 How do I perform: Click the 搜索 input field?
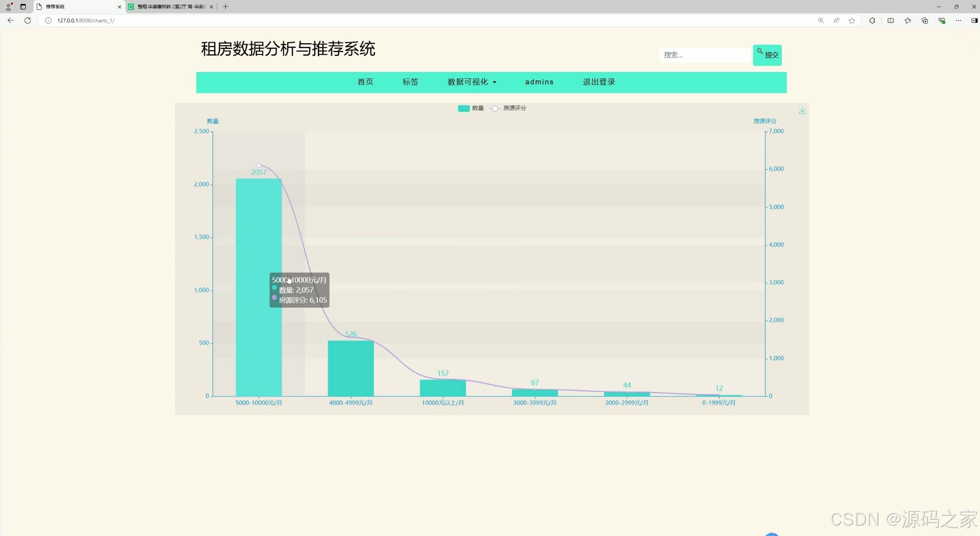pos(704,55)
